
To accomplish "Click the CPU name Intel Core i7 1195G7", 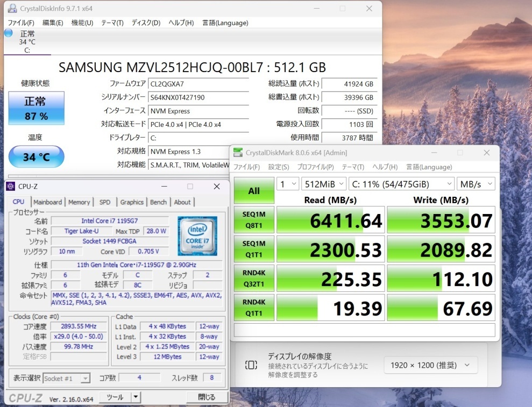I will tap(110, 221).
